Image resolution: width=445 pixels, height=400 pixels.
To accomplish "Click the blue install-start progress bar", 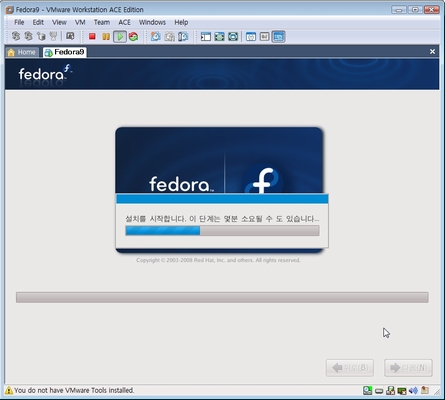I will [x=222, y=231].
